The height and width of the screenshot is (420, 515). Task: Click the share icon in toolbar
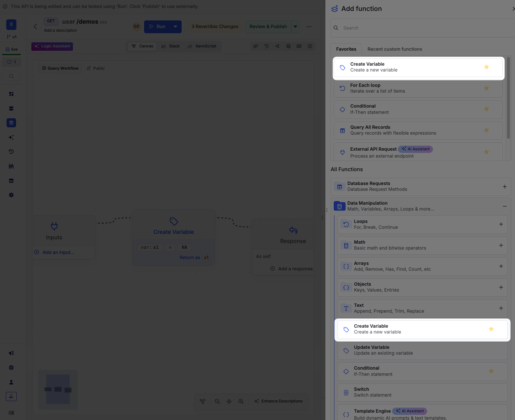(x=278, y=46)
